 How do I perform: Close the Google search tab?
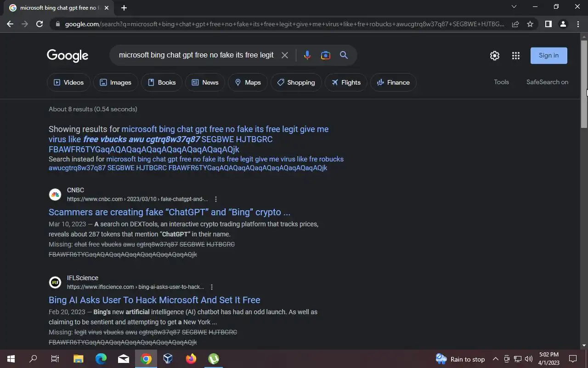(x=107, y=8)
